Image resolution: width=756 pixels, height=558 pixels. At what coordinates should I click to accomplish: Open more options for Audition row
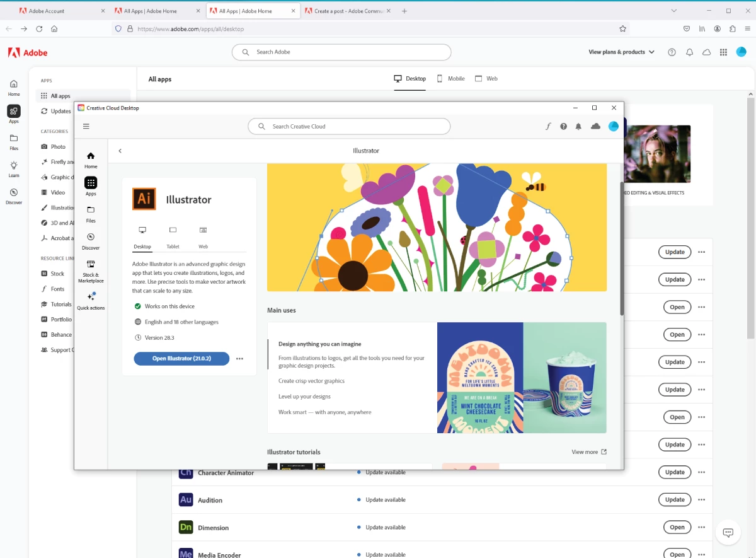(701, 499)
